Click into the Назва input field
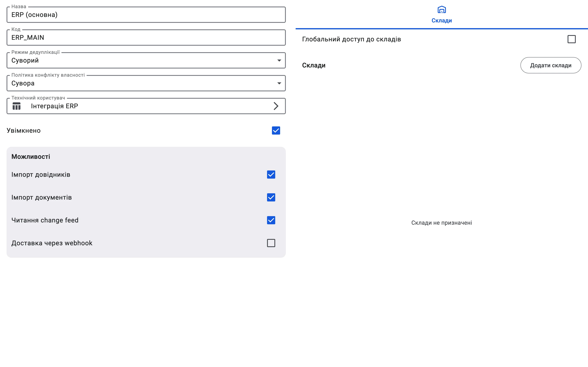The image size is (588, 367). [x=146, y=15]
